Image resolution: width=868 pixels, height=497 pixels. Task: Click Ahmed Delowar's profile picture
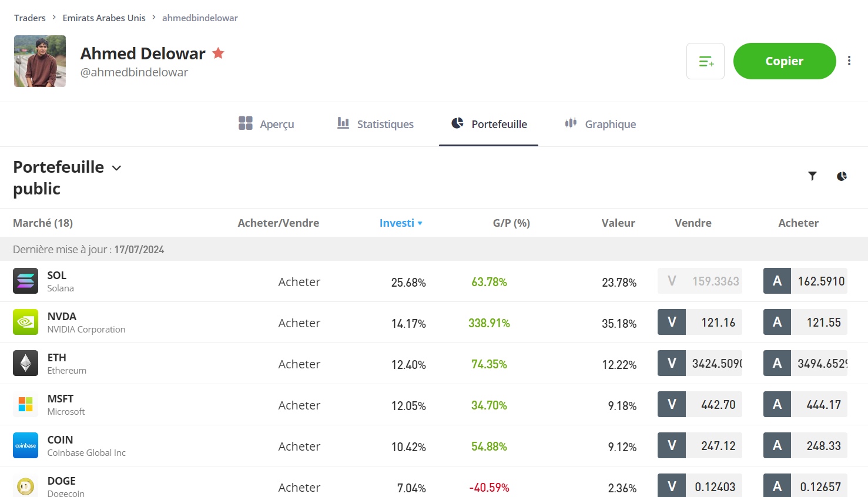pyautogui.click(x=39, y=61)
